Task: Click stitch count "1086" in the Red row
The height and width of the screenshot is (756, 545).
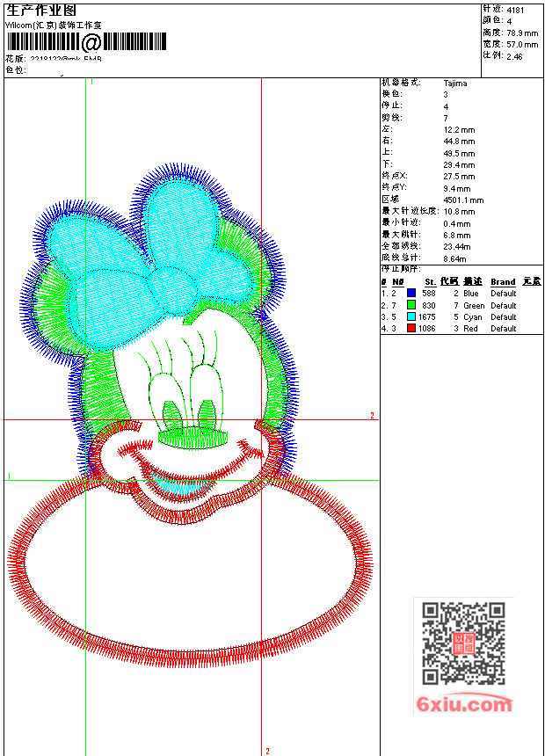Action: point(427,329)
